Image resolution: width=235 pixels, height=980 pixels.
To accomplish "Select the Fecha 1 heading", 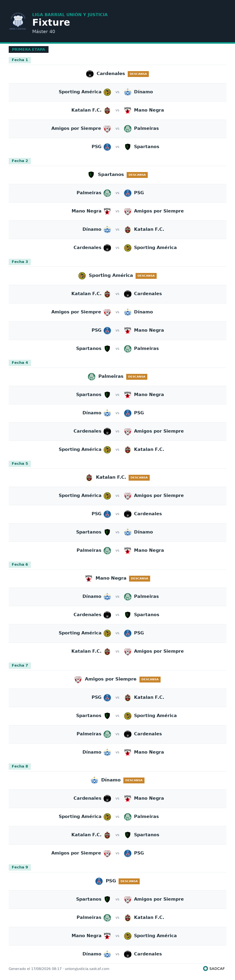I will 20,60.
